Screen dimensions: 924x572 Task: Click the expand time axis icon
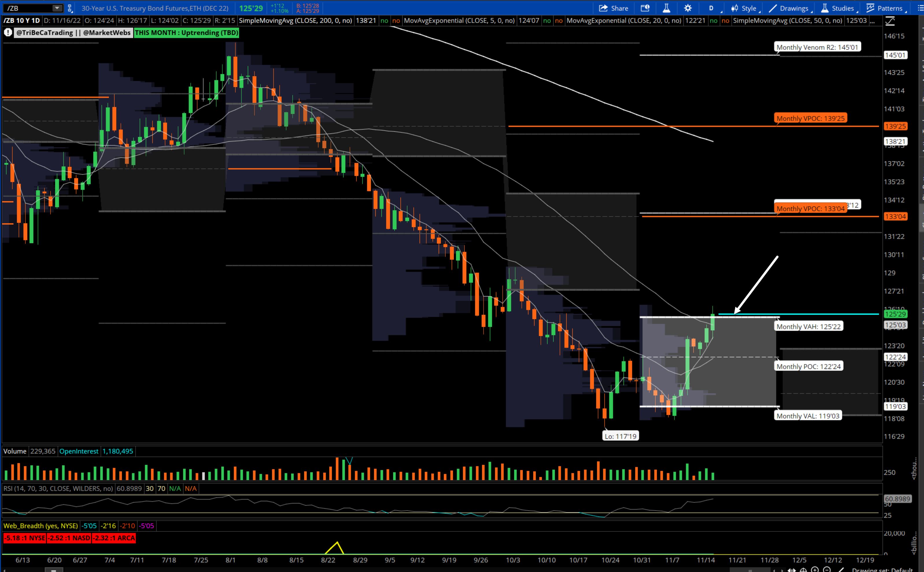pos(791,570)
